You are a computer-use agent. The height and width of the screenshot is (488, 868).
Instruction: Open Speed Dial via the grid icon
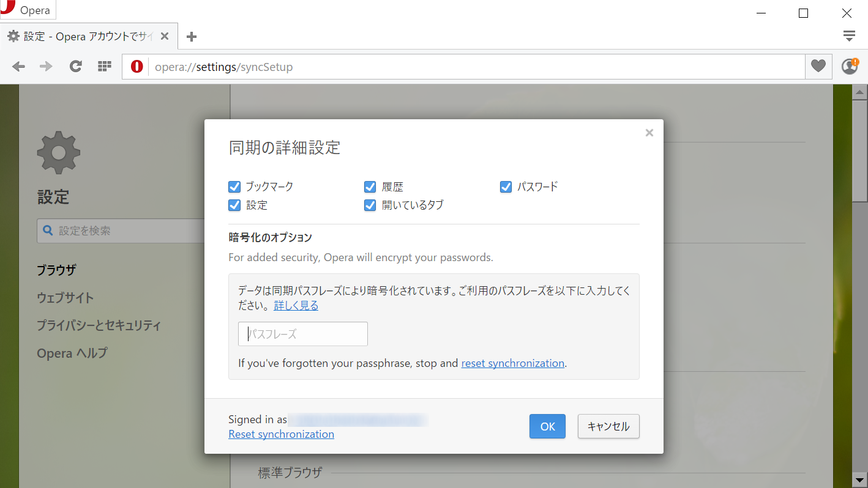coord(104,66)
